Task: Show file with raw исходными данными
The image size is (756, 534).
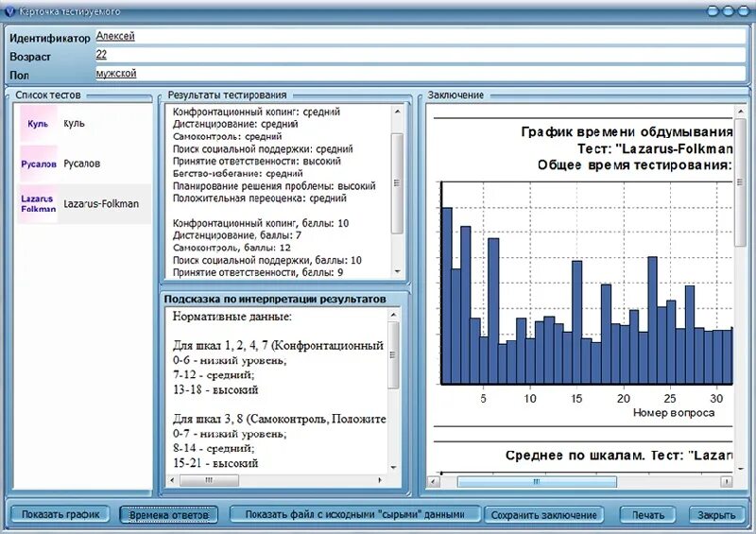Action: (x=355, y=514)
